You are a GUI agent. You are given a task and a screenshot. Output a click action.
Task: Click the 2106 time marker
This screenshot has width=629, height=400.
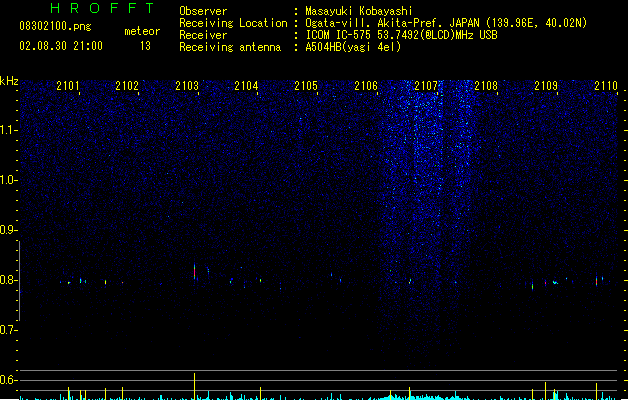pos(366,86)
